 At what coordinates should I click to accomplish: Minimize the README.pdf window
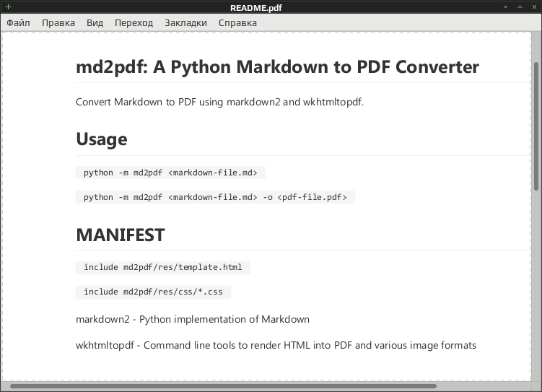[505, 7]
